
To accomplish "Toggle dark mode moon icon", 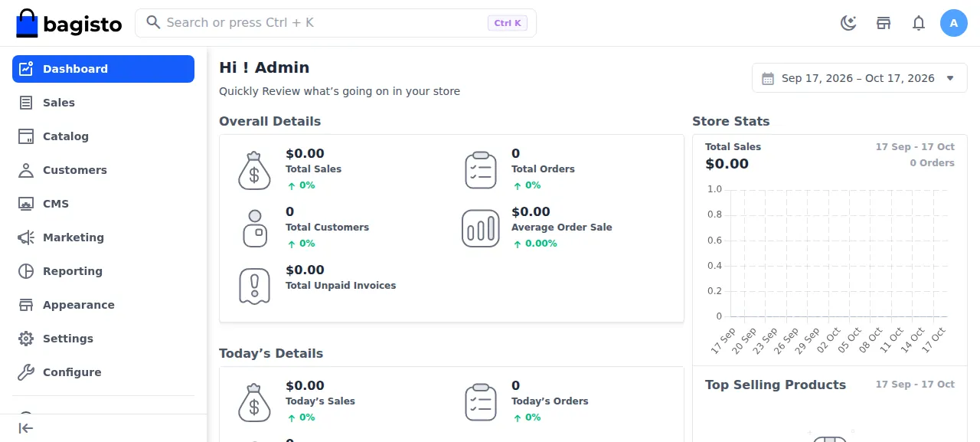I will click(x=848, y=23).
